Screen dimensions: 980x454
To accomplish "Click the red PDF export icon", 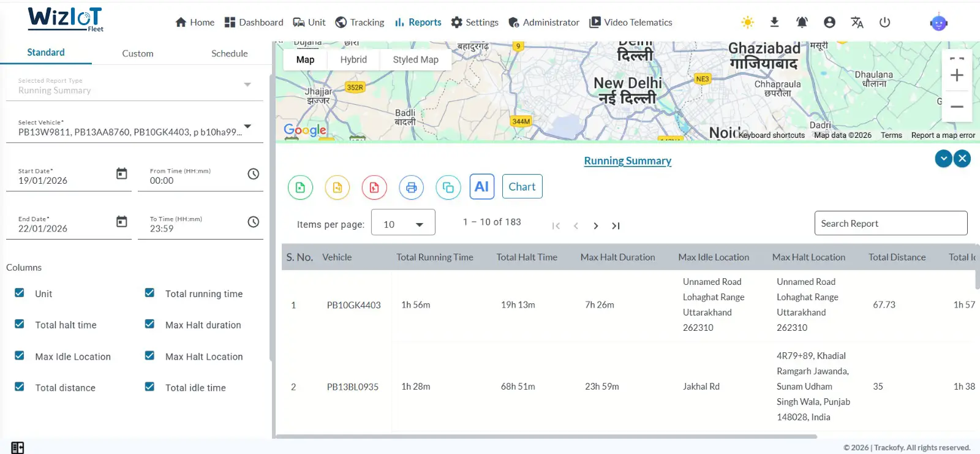I will (374, 187).
